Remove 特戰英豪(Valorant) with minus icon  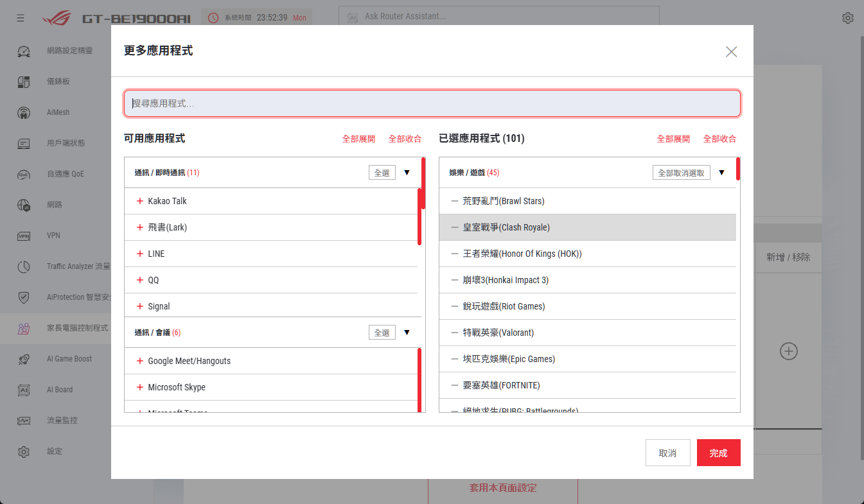455,333
